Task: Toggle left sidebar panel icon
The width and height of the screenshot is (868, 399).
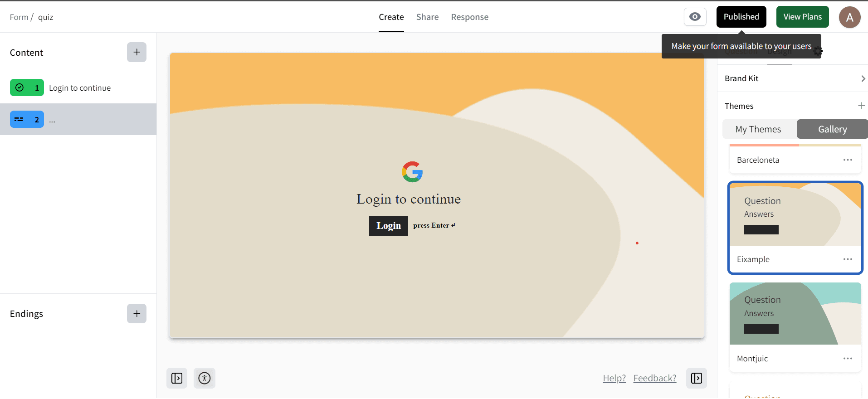Action: pos(177,378)
